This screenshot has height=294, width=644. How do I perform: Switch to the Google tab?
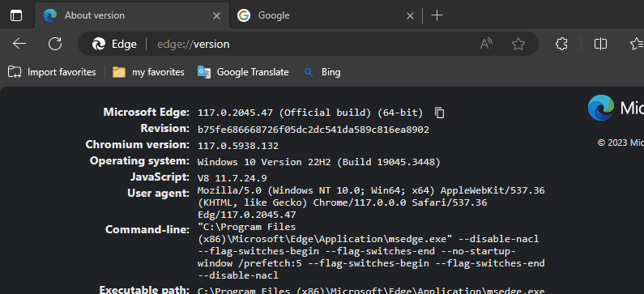coord(326,15)
